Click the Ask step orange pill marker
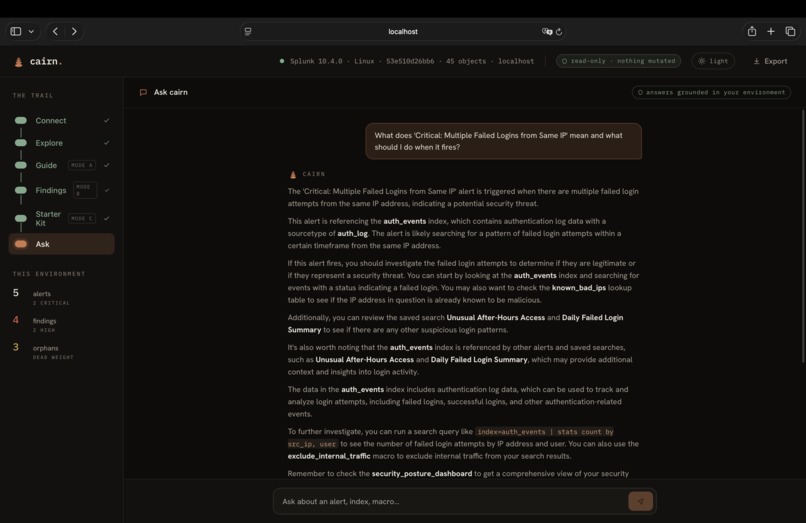Image resolution: width=806 pixels, height=523 pixels. pyautogui.click(x=21, y=244)
